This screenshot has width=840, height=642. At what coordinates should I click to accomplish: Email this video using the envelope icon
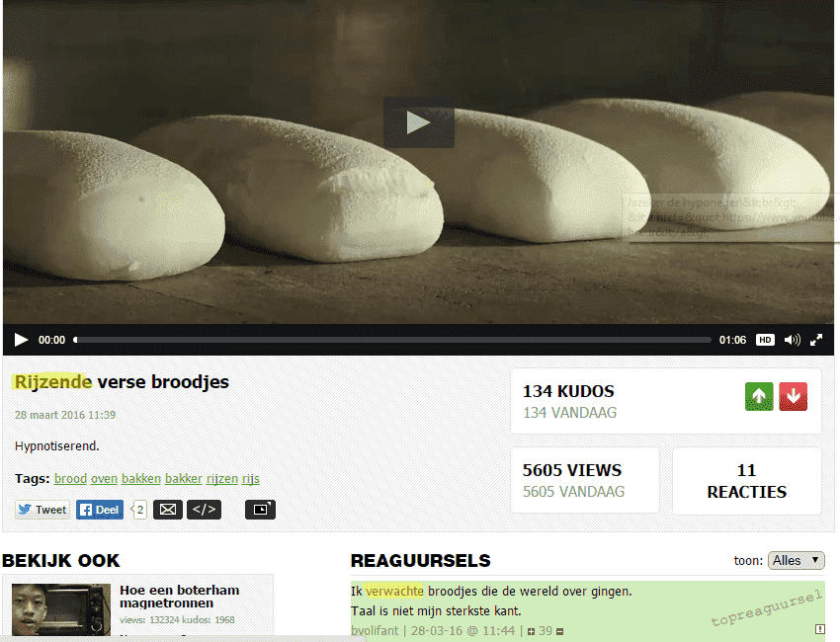coord(168,510)
